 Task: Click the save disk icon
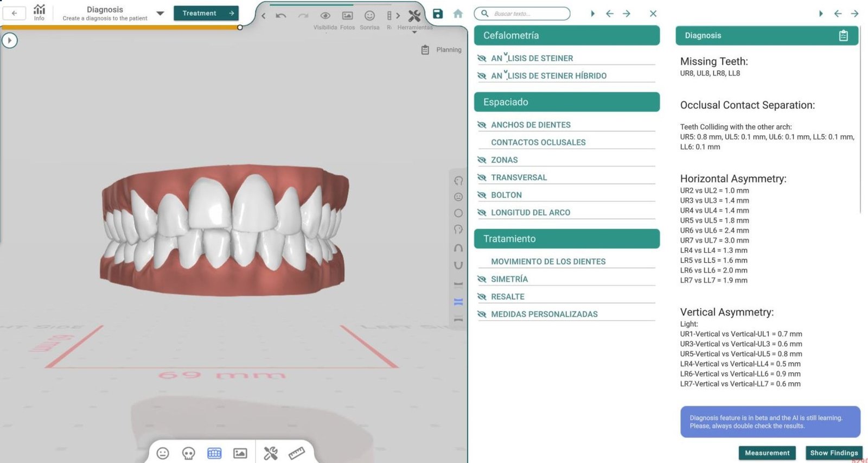[x=438, y=14]
